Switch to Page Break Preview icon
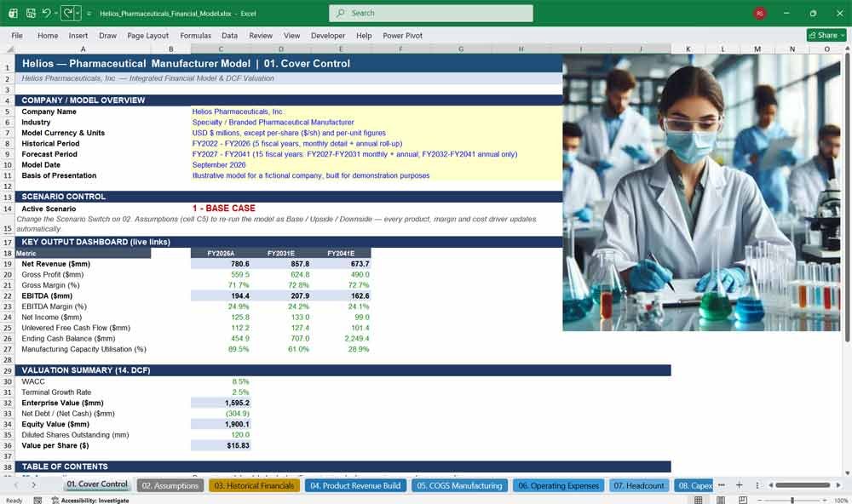 tap(742, 500)
